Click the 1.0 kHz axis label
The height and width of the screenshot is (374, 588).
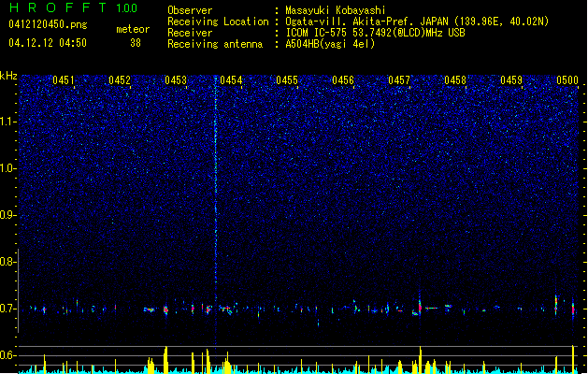pyautogui.click(x=8, y=168)
